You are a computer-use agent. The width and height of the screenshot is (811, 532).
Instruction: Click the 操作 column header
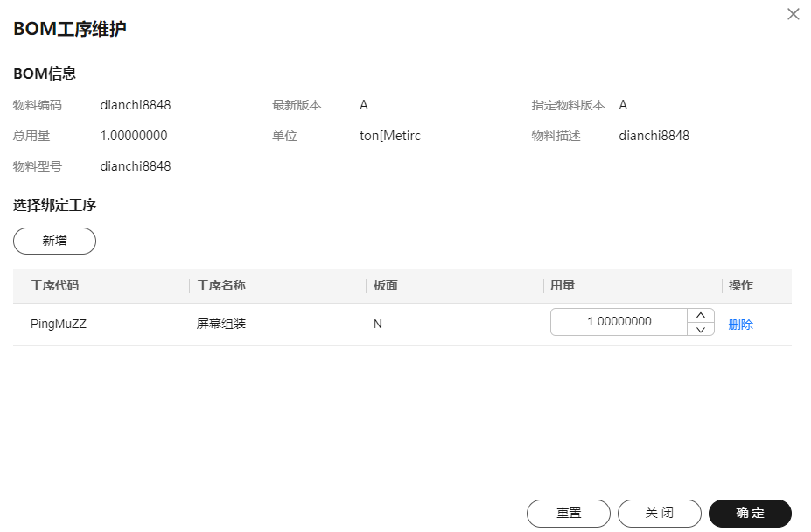pos(741,285)
